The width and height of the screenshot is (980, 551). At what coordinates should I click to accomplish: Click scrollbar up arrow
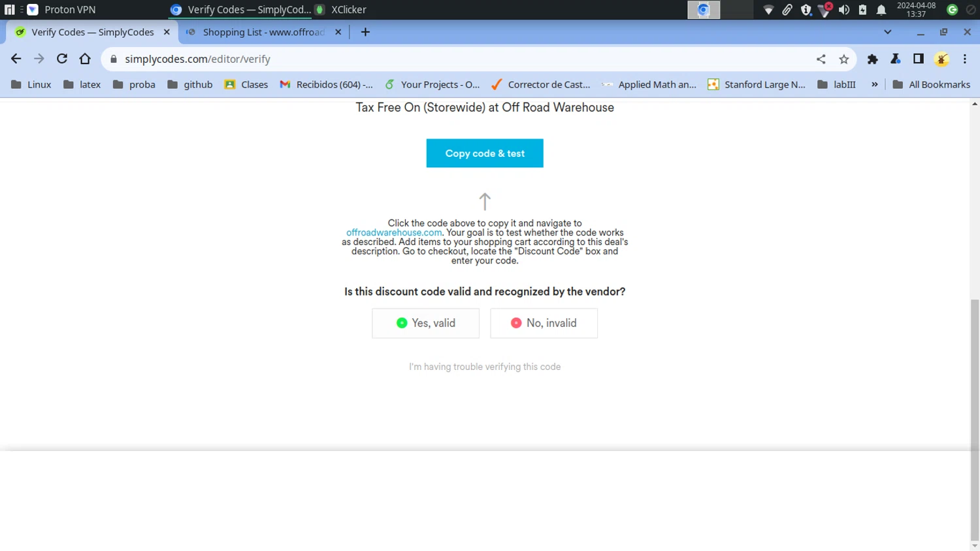pyautogui.click(x=975, y=104)
